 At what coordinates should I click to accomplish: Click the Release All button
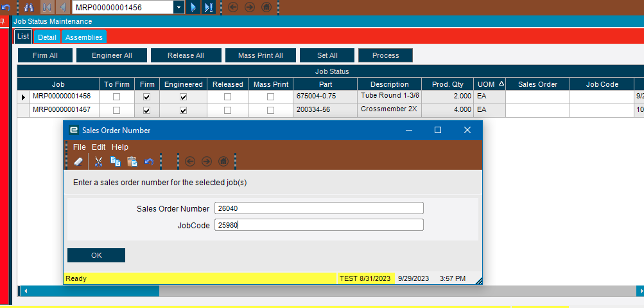[186, 55]
